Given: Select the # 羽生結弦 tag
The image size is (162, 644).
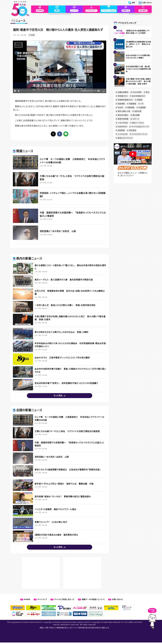Looking at the screenshot, I should (x=132, y=131).
